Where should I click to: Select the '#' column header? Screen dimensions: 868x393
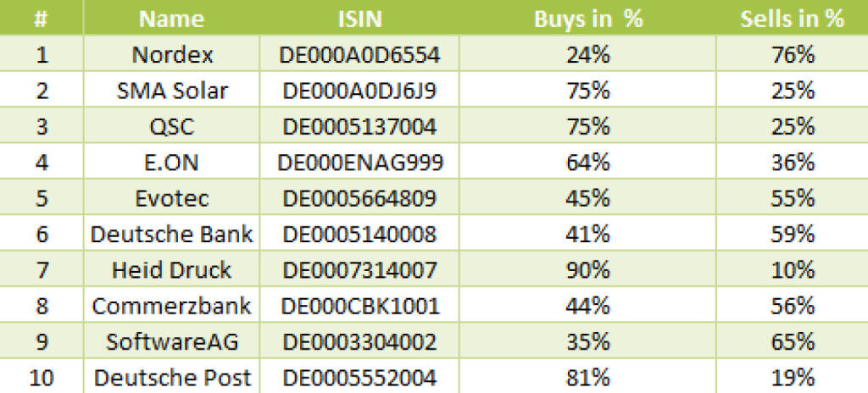click(x=41, y=19)
